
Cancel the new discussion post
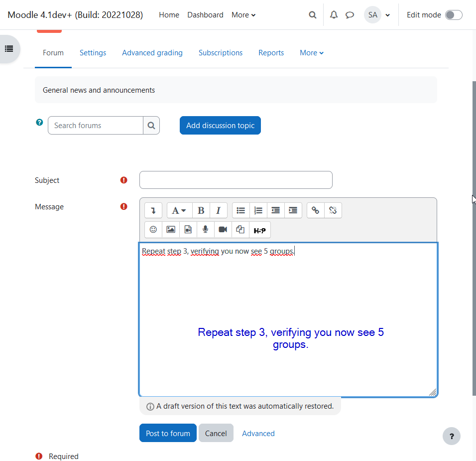(216, 433)
